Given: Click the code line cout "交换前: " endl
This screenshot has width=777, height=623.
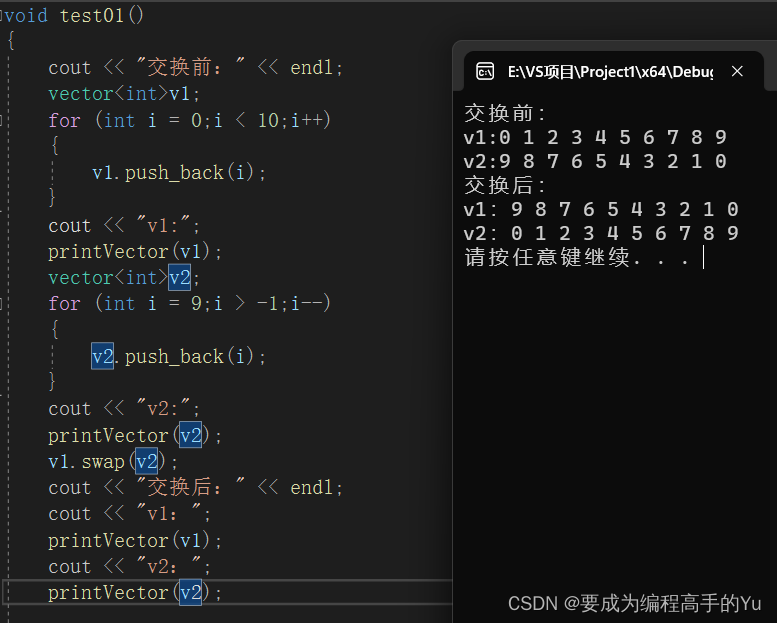Looking at the screenshot, I should tap(195, 67).
